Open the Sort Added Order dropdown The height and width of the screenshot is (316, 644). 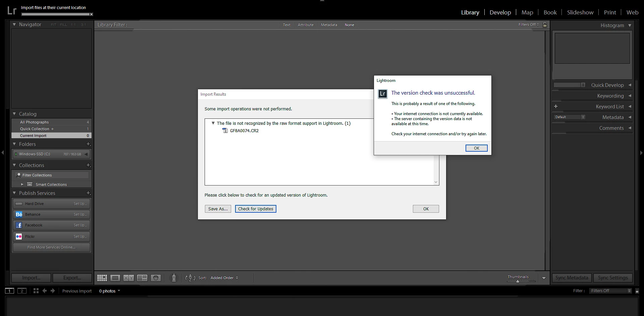tap(224, 278)
